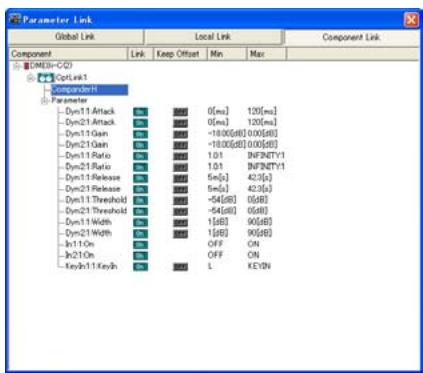Image resolution: width=423 pixels, height=373 pixels.
Task: Toggle Link On for Dyn2:1:Release
Action: coord(140,189)
